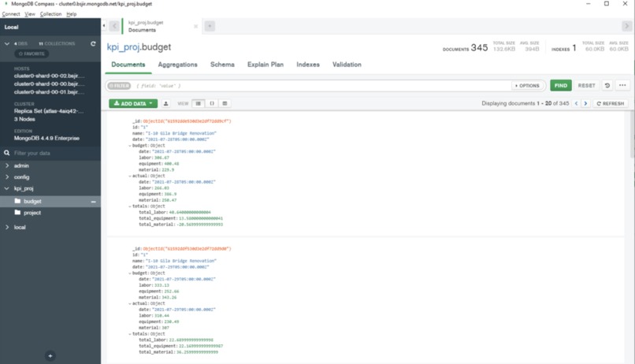Export collection icon next to Add Data
635x364 pixels.
tap(166, 104)
